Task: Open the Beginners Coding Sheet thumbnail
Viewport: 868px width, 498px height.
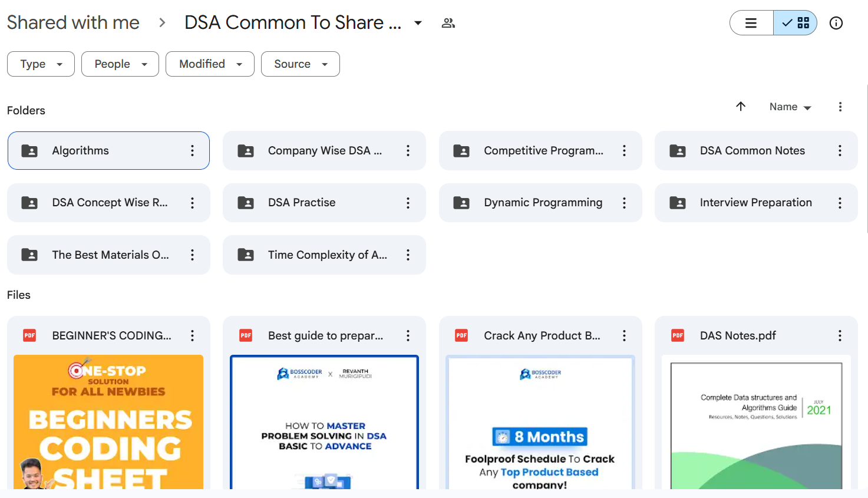Action: pos(108,421)
